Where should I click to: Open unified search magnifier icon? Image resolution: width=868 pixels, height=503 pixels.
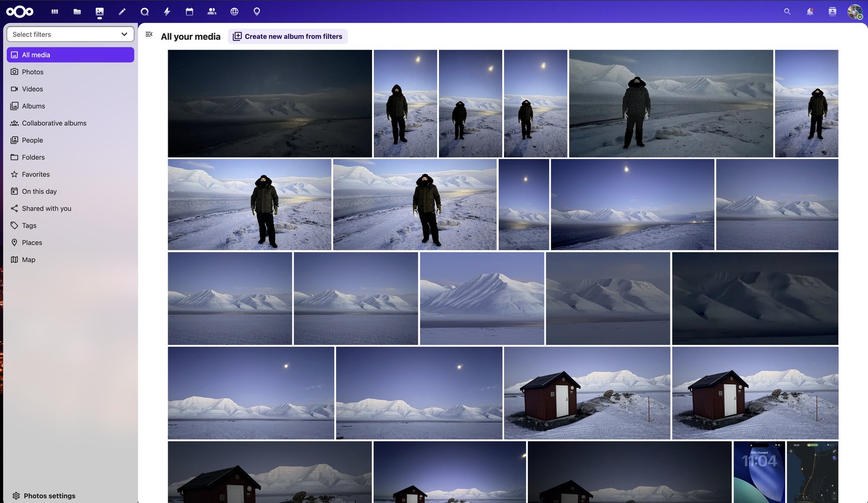[787, 11]
